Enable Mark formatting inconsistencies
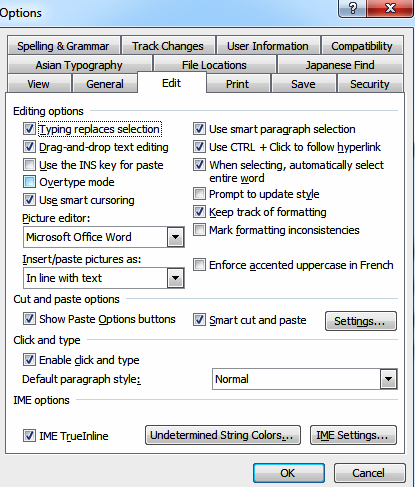Screen dimensions: 415x487 point(199,230)
